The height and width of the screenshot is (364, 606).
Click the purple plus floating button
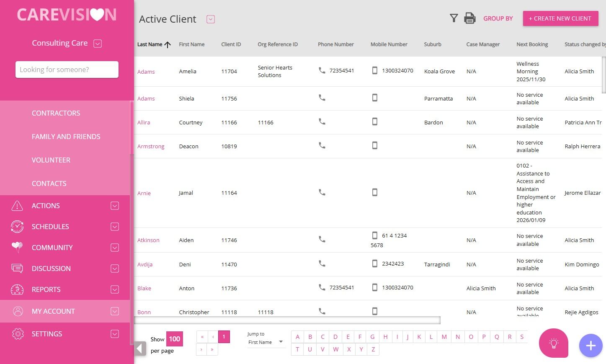click(x=591, y=346)
